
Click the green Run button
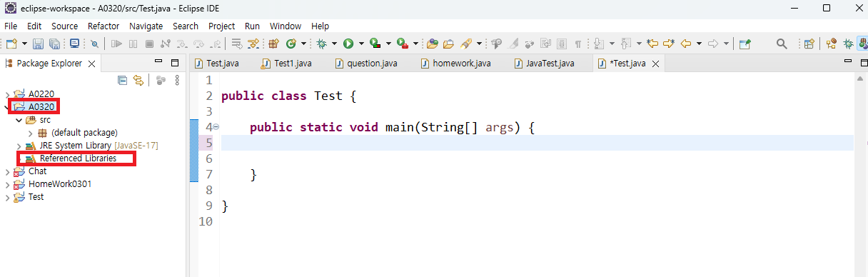click(x=348, y=44)
